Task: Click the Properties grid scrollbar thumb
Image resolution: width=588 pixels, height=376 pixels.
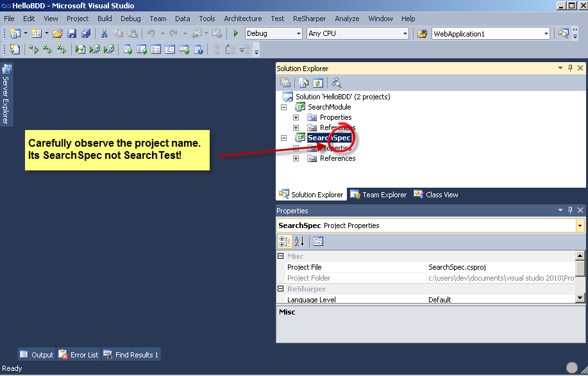Action: click(580, 268)
